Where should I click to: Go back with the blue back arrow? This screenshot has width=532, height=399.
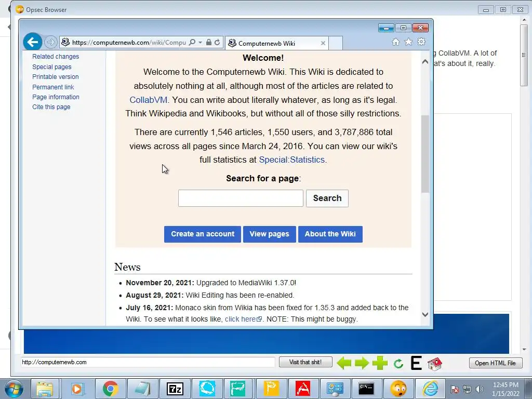pyautogui.click(x=33, y=42)
